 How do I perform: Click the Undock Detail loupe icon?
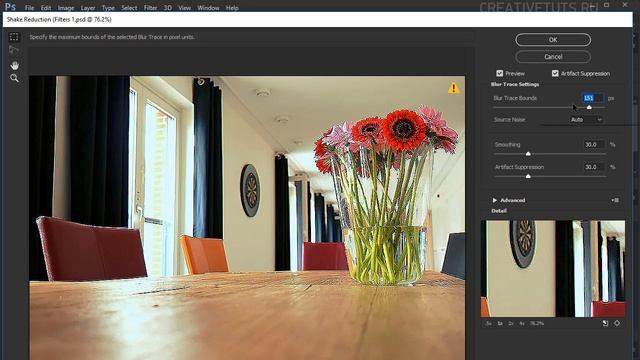[x=605, y=323]
